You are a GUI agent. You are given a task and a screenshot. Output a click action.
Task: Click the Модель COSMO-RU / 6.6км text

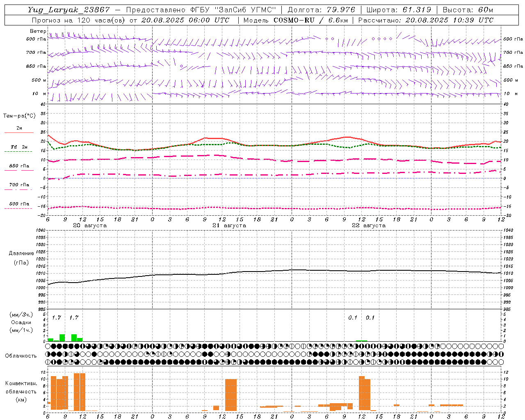(296, 20)
